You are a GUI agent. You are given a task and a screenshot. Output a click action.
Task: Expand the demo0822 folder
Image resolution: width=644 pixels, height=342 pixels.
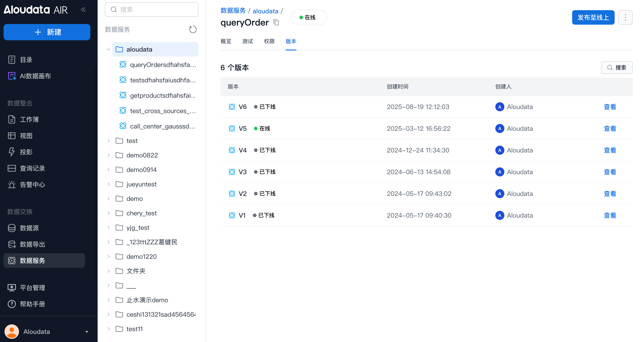coord(108,155)
